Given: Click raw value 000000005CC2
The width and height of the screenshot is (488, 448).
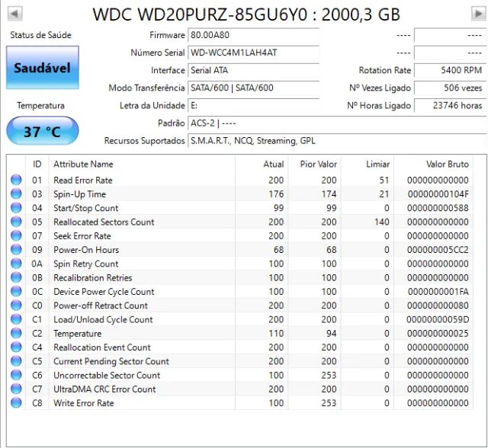Looking at the screenshot, I should pos(438,250).
